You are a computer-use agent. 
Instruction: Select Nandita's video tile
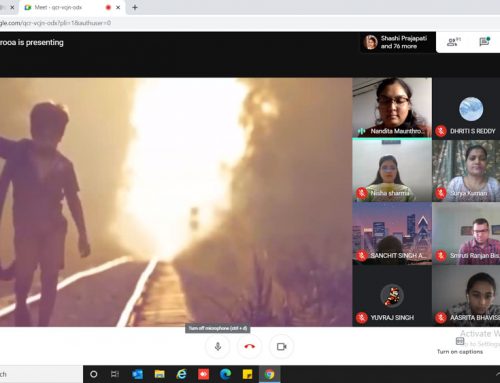click(x=392, y=108)
